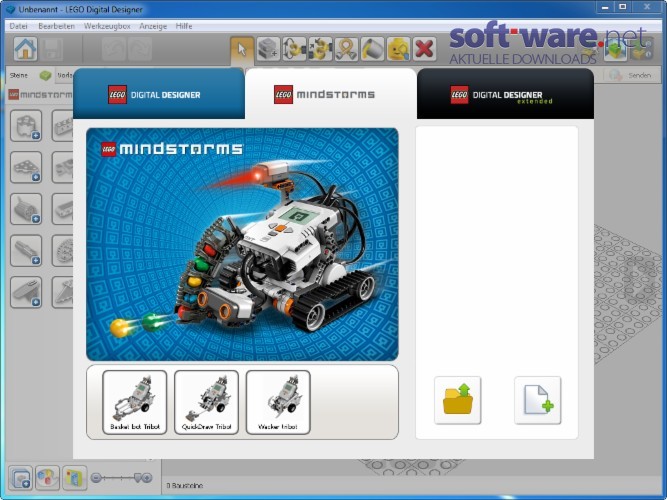This screenshot has height=500, width=667.
Task: Switch to LEGO Digital Designer tab
Action: pyautogui.click(x=159, y=94)
